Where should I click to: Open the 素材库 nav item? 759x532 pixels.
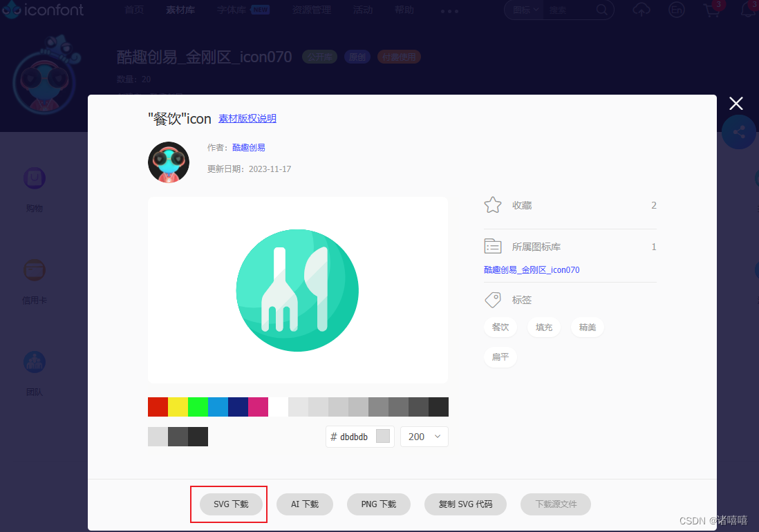tap(180, 10)
